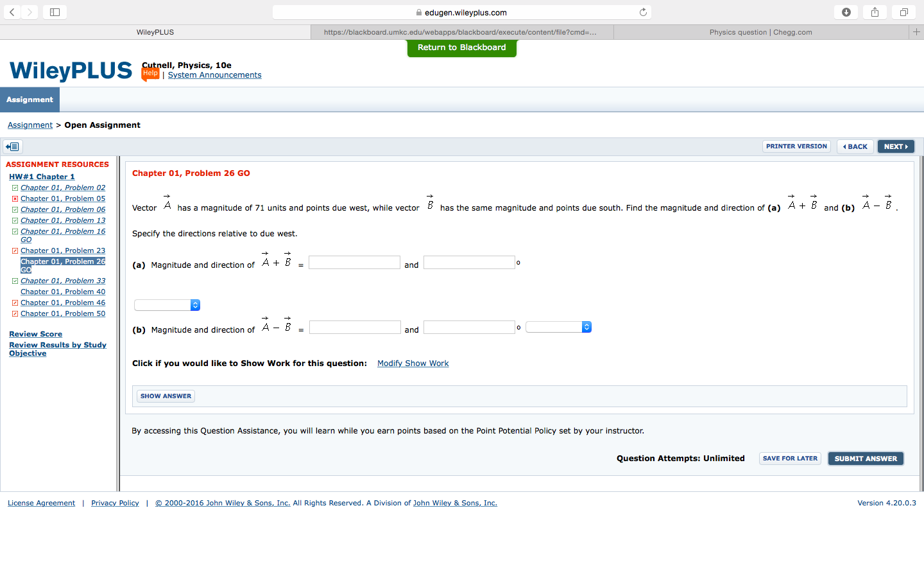Viewport: 924px width, 578px height.
Task: Click SUBMIT ANSWER
Action: point(866,458)
